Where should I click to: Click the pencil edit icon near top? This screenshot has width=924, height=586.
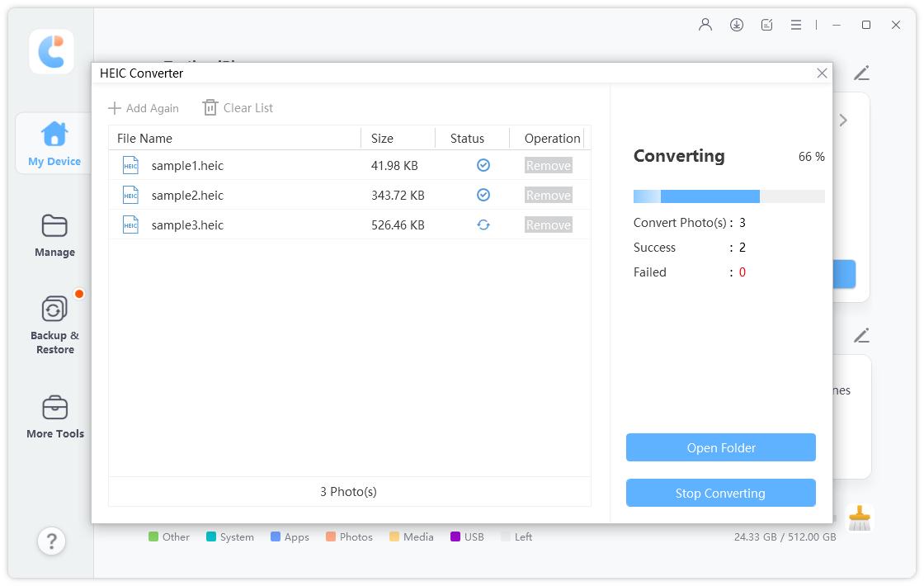click(x=861, y=73)
